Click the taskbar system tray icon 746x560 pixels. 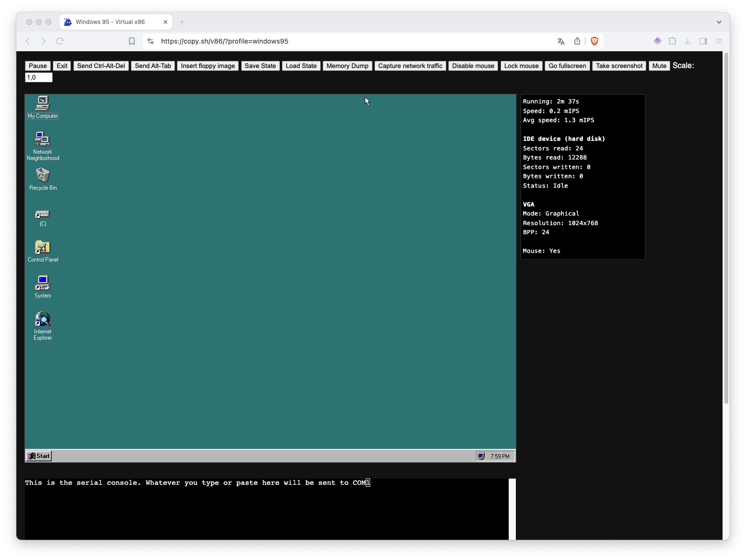[x=481, y=456]
